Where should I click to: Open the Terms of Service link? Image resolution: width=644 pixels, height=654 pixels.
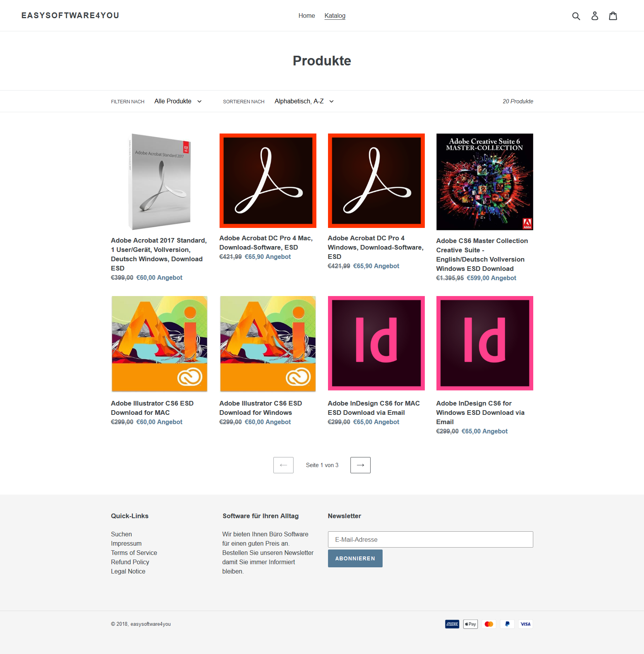pos(134,553)
